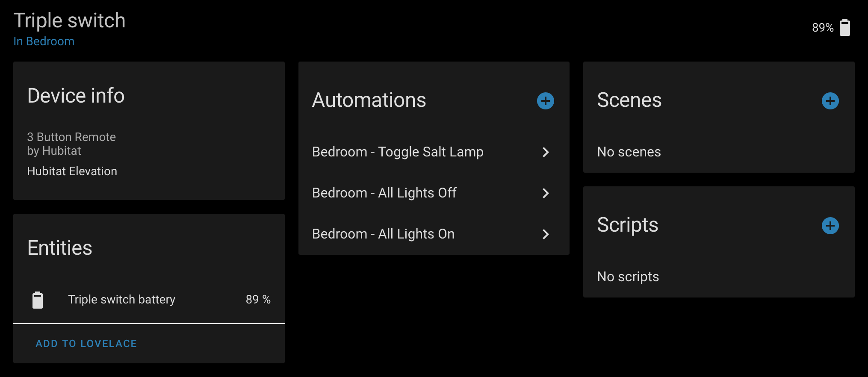Click the add Scene plus icon

click(830, 101)
